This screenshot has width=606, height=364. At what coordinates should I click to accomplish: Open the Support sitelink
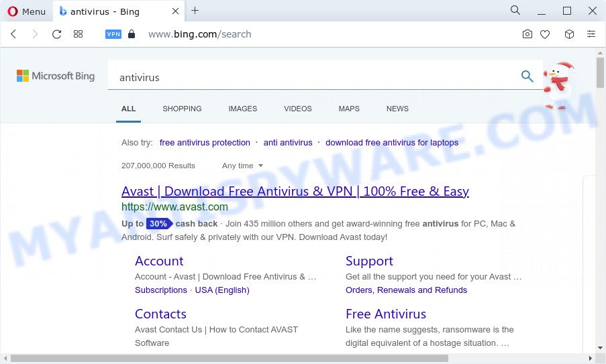pyautogui.click(x=370, y=261)
